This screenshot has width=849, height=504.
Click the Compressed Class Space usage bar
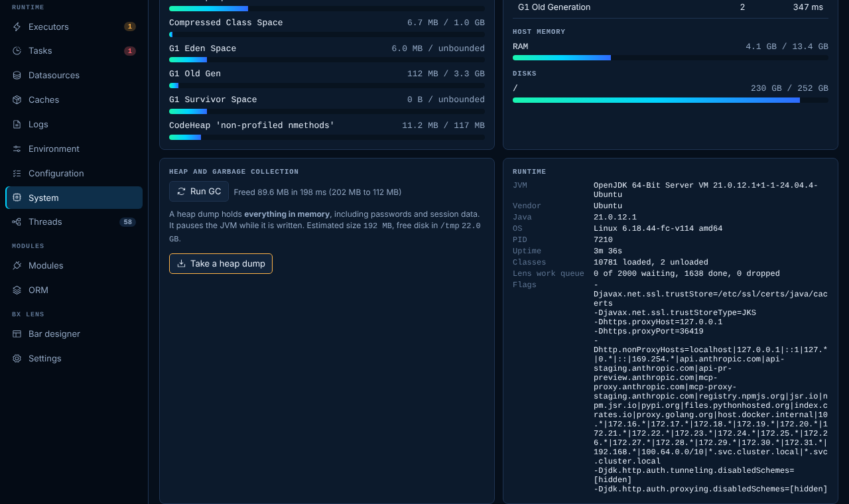point(327,34)
